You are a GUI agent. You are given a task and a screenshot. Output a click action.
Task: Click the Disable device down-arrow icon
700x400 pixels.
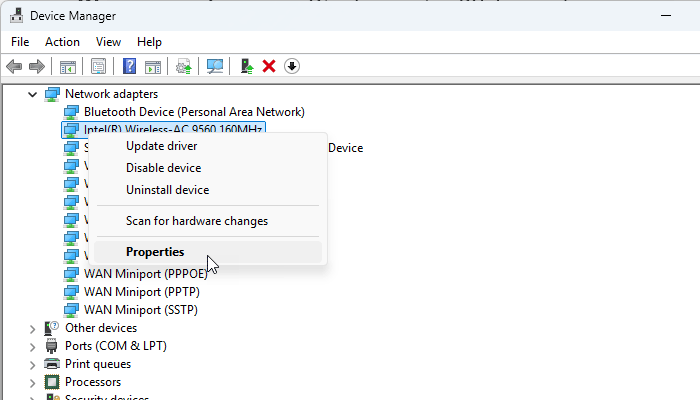click(x=292, y=67)
